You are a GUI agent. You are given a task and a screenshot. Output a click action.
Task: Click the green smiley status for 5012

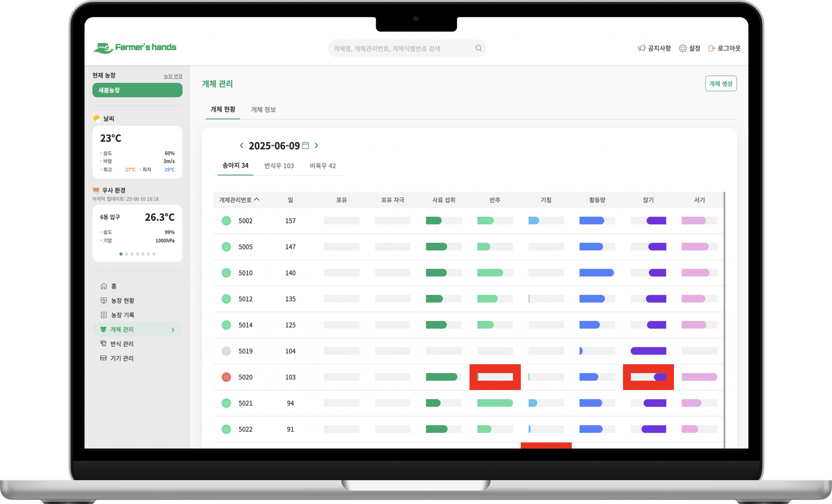[x=226, y=299]
